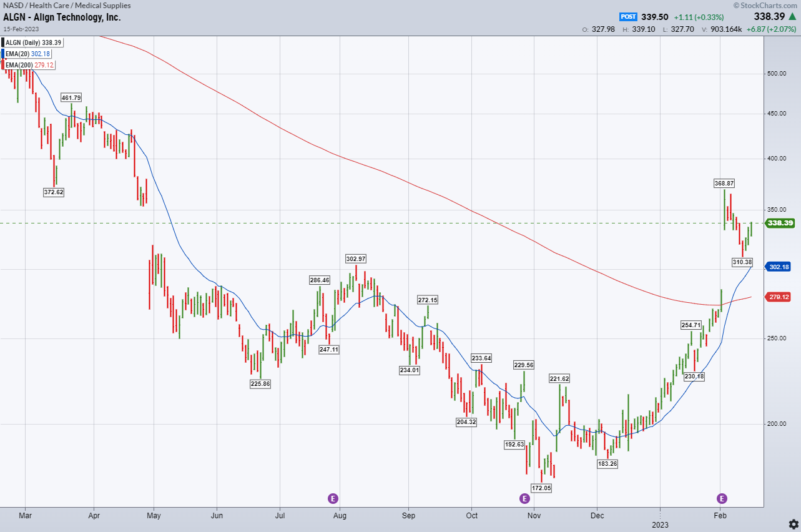Click the 230.18 low price label
Screen dimensions: 801x532
click(694, 376)
